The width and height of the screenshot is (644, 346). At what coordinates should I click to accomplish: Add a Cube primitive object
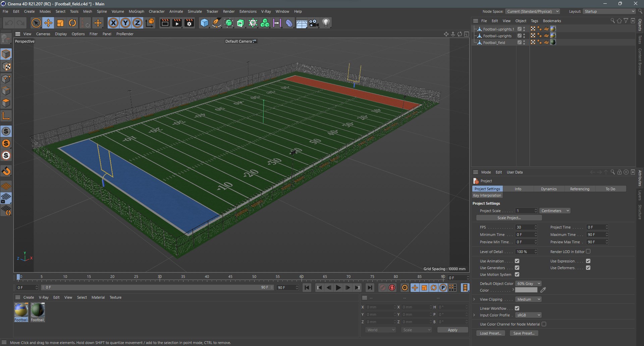coord(204,23)
